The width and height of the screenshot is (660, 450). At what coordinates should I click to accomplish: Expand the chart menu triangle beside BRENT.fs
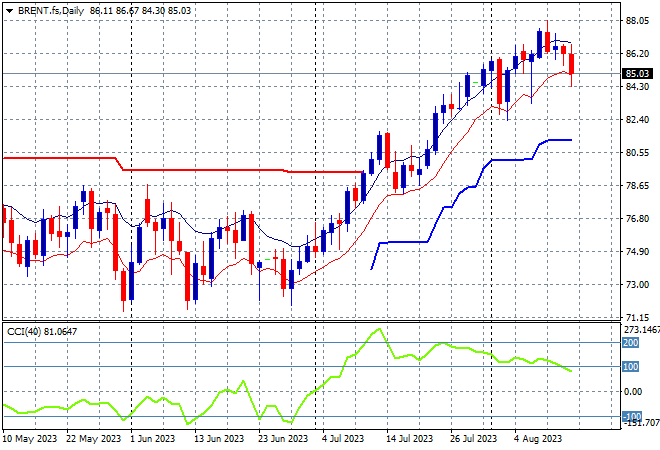[x=9, y=11]
